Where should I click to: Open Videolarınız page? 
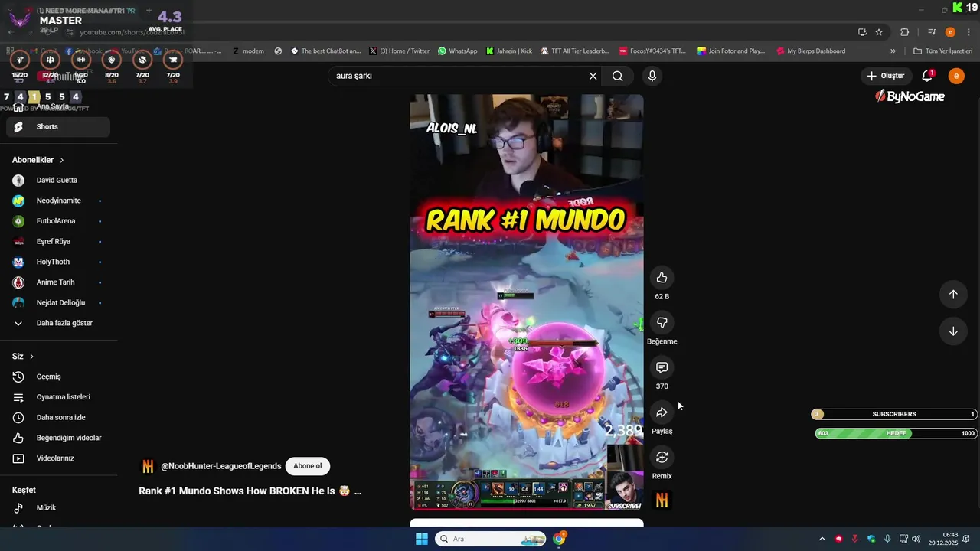(x=58, y=458)
